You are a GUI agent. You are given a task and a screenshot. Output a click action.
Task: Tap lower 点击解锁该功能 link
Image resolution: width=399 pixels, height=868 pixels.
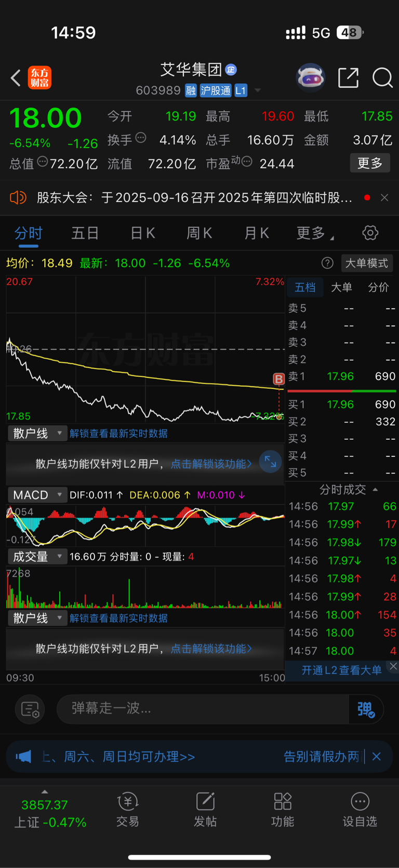[211, 649]
